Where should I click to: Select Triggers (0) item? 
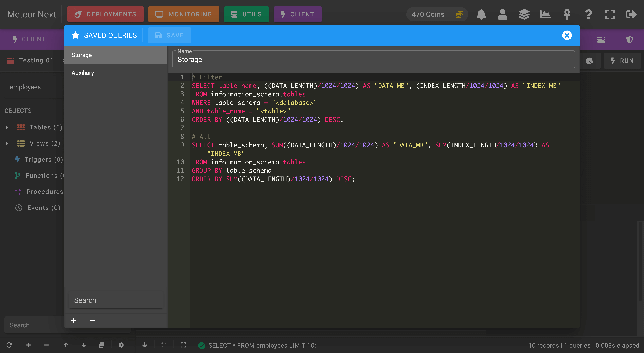coord(39,159)
